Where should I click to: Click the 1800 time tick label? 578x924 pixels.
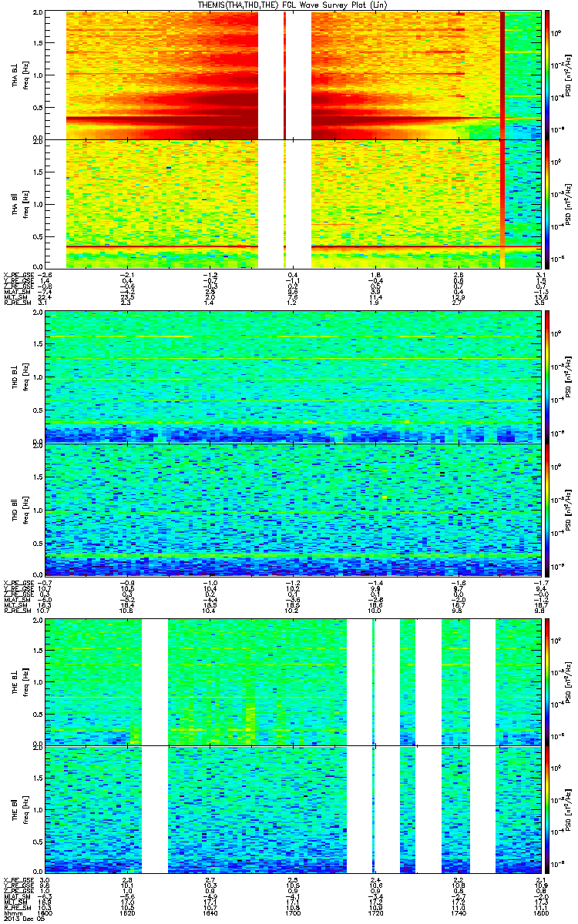(541, 912)
